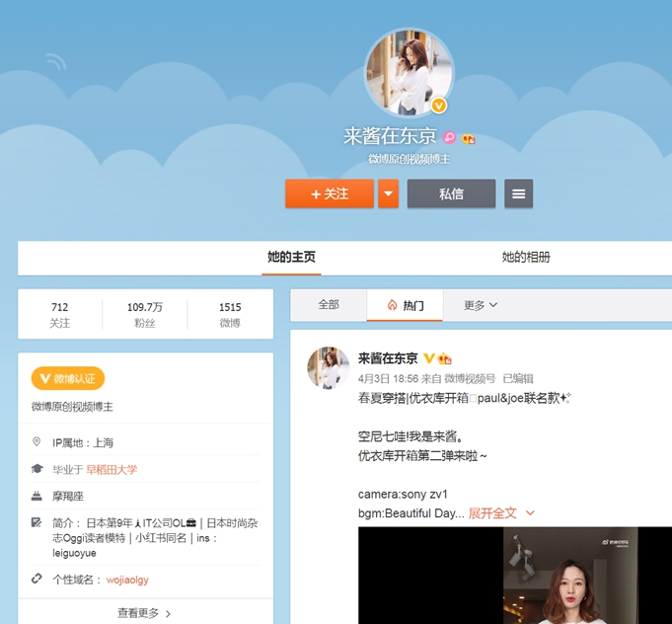The height and width of the screenshot is (624, 672).
Task: Open the dropdown arrow next to 关注
Action: [388, 194]
